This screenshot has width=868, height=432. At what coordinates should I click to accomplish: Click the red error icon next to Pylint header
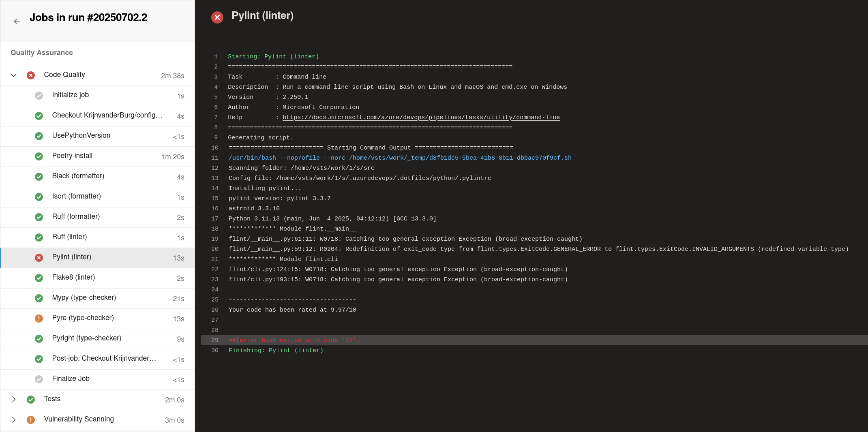[217, 17]
